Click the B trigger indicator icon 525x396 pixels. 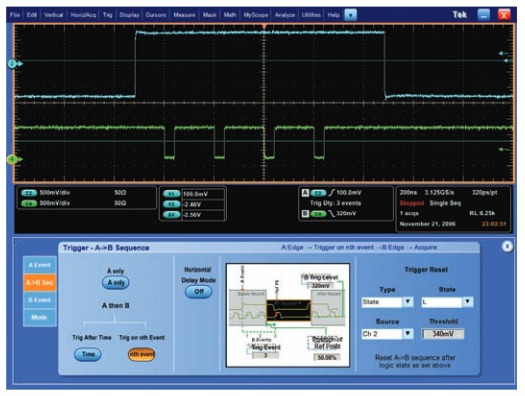tap(305, 213)
